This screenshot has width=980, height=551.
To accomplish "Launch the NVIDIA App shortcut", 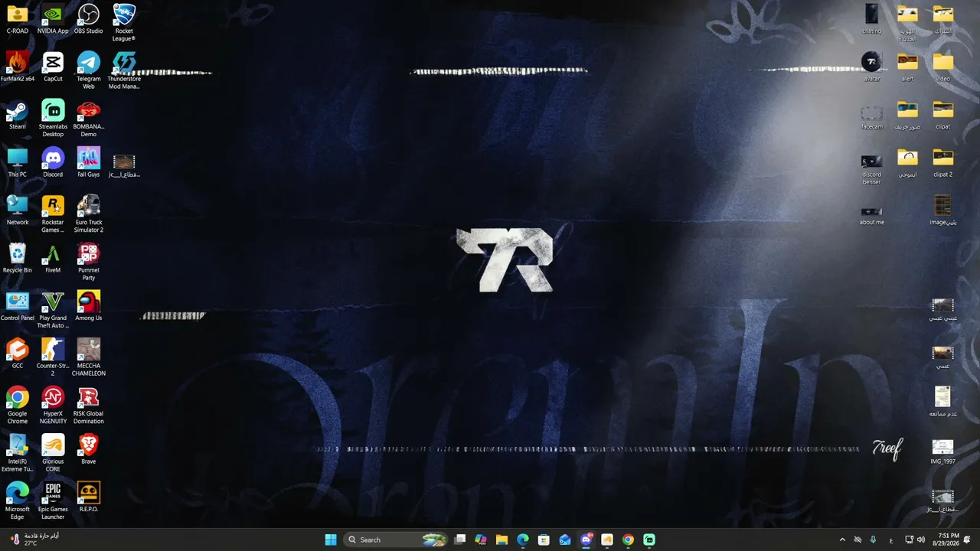I will tap(53, 19).
